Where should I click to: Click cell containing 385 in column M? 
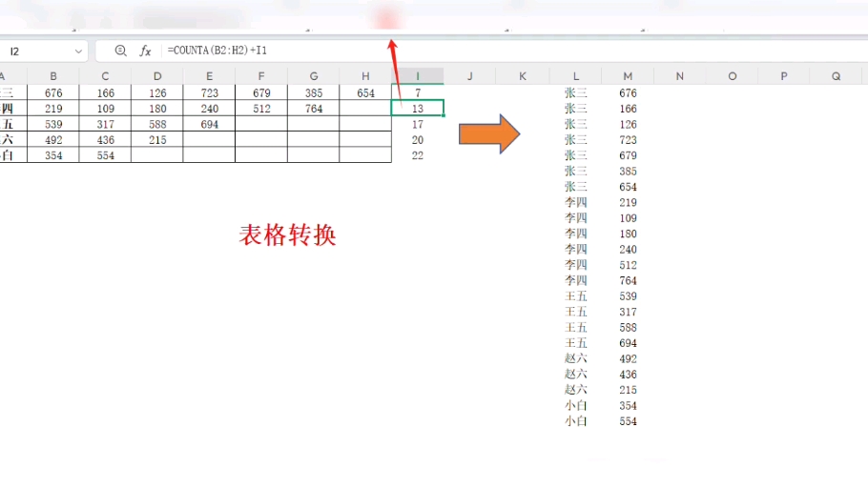coord(628,171)
